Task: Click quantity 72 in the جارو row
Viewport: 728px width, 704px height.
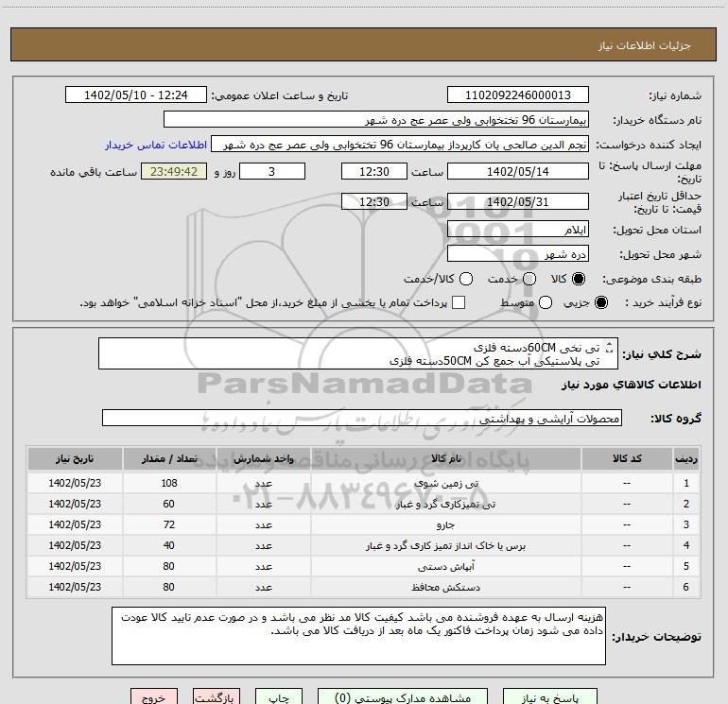Action: [x=169, y=524]
